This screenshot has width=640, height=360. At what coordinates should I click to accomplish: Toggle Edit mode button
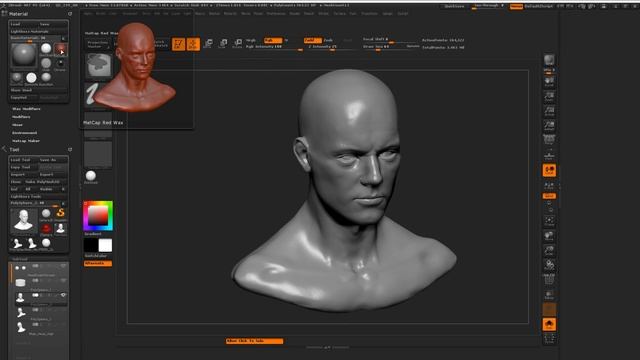178,44
